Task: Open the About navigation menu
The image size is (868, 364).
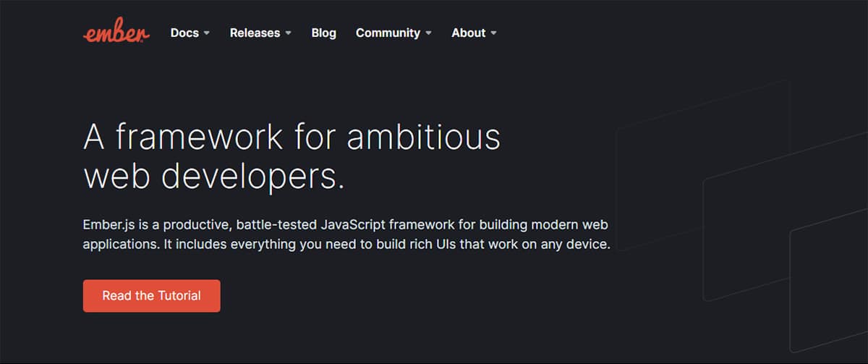Action: tap(468, 33)
